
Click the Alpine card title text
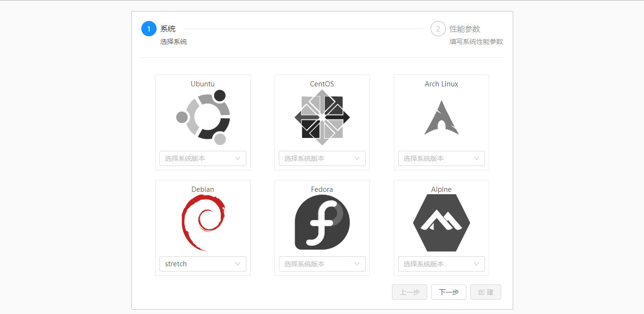pos(442,189)
